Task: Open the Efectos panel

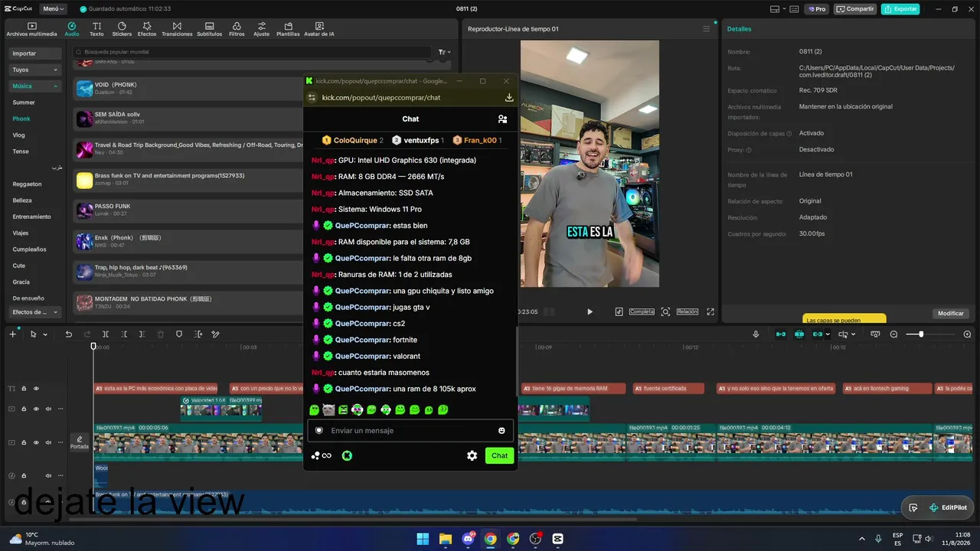Action: click(147, 29)
